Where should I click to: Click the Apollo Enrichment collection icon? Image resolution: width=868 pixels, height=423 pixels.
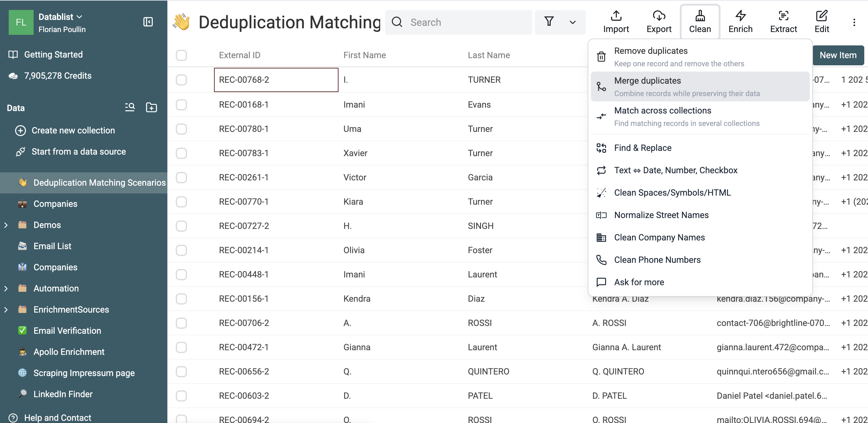pos(22,351)
